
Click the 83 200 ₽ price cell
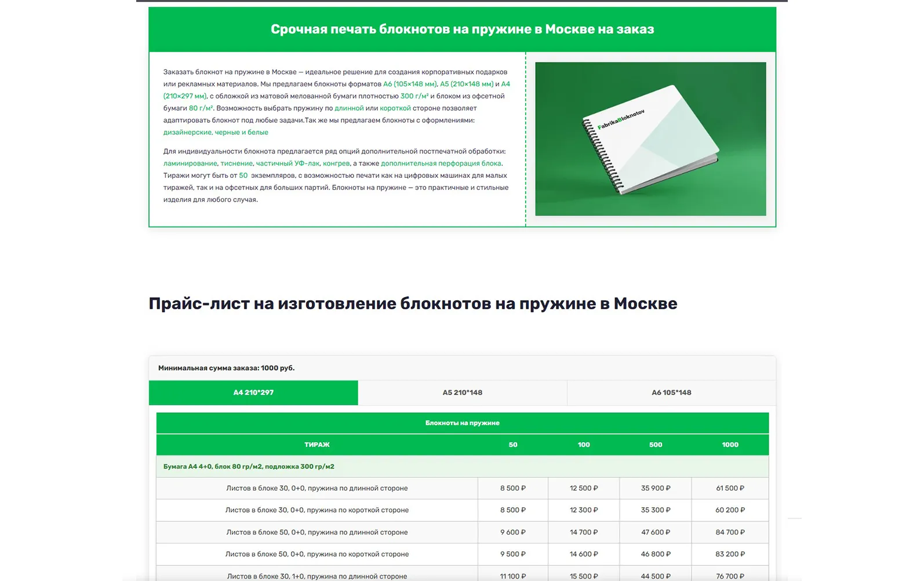[730, 554]
